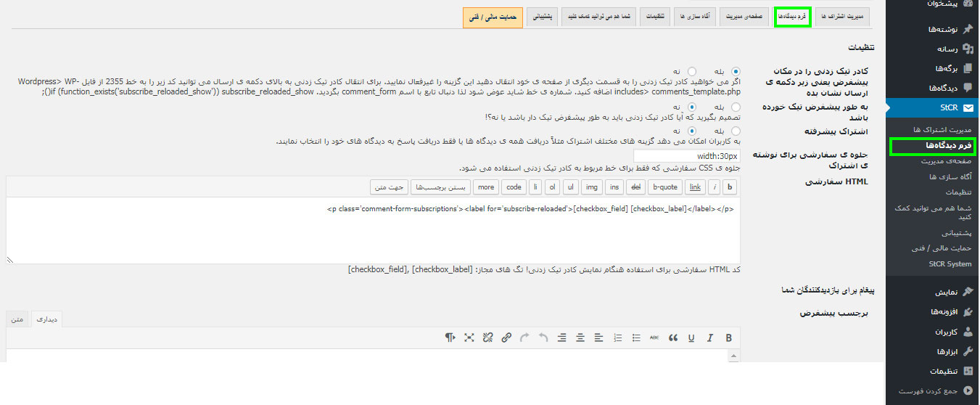The image size is (980, 405).
Task: Select نه for showing checkbox below send button
Action: [x=692, y=71]
